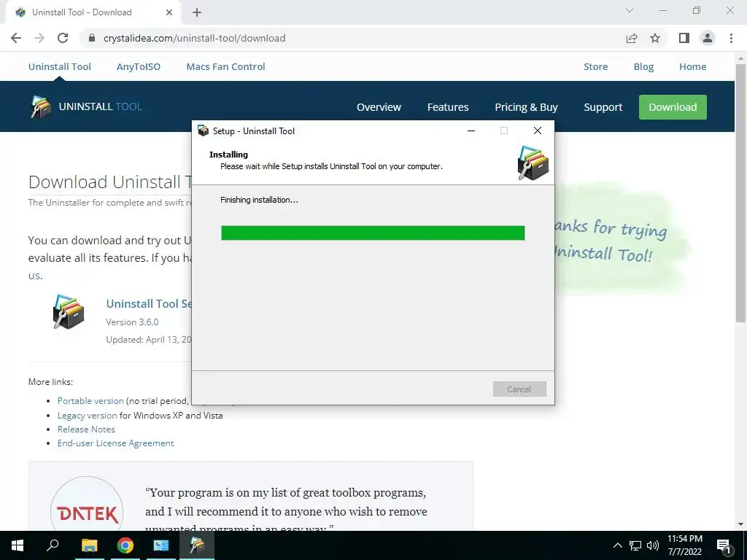Click the browser address bar URL

point(194,38)
